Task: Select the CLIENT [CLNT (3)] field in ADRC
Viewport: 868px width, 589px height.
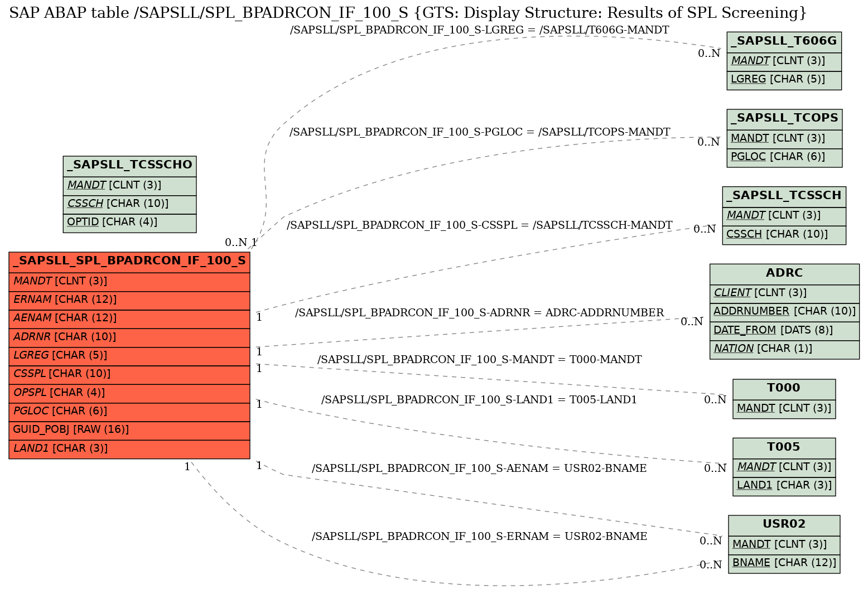Action: click(x=784, y=293)
